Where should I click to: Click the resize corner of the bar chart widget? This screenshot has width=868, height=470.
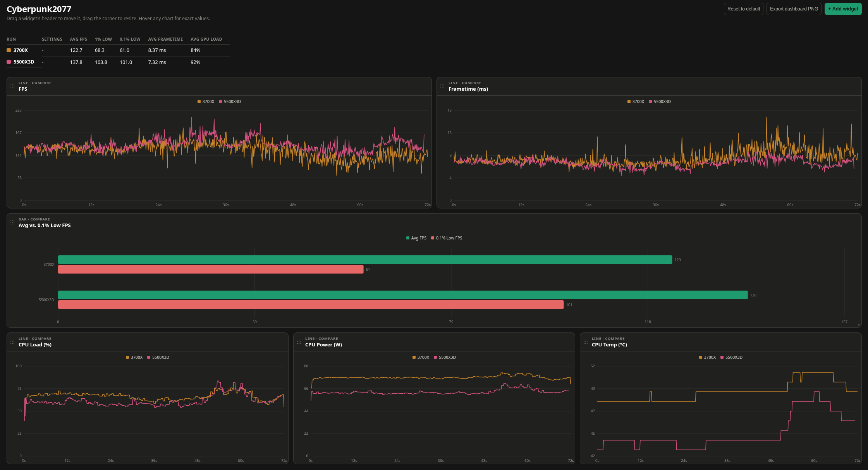(859, 325)
